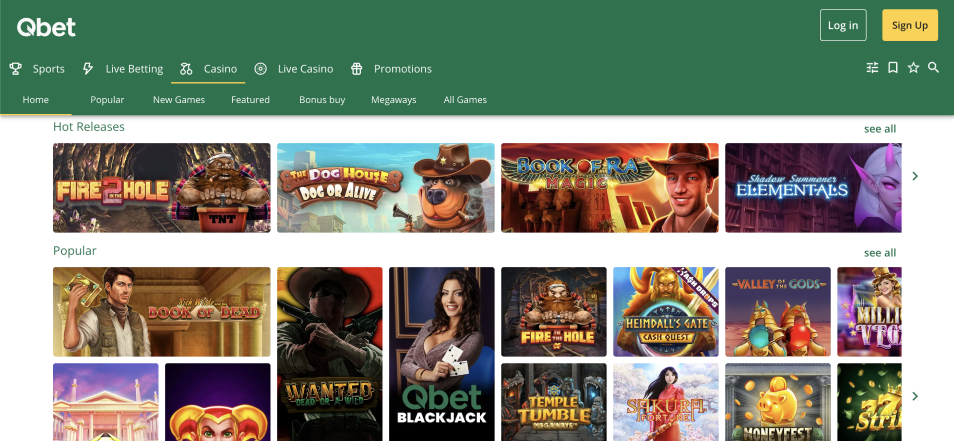
Task: Open the bookmark icon in the header
Action: pyautogui.click(x=893, y=68)
